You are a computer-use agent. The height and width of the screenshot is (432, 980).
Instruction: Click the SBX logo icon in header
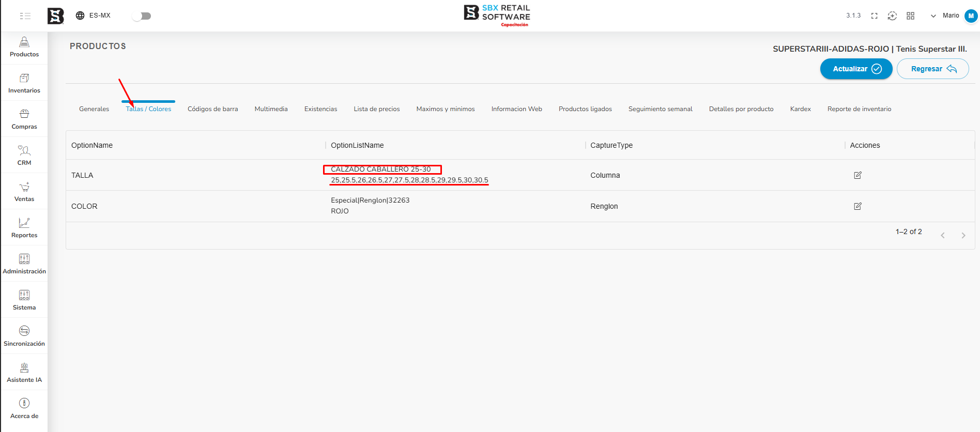pyautogui.click(x=55, y=16)
